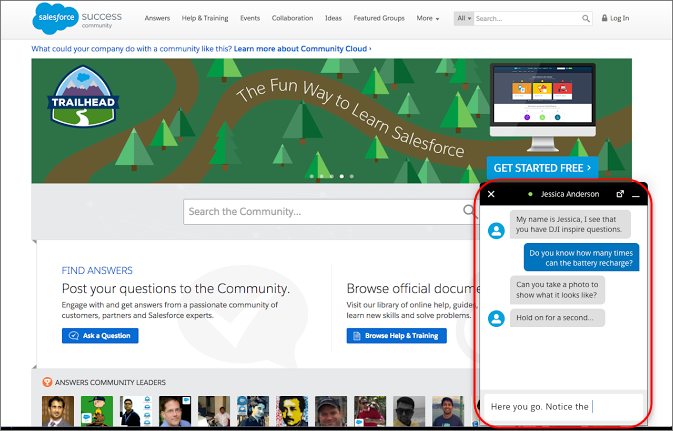Click the Log In link

[619, 18]
